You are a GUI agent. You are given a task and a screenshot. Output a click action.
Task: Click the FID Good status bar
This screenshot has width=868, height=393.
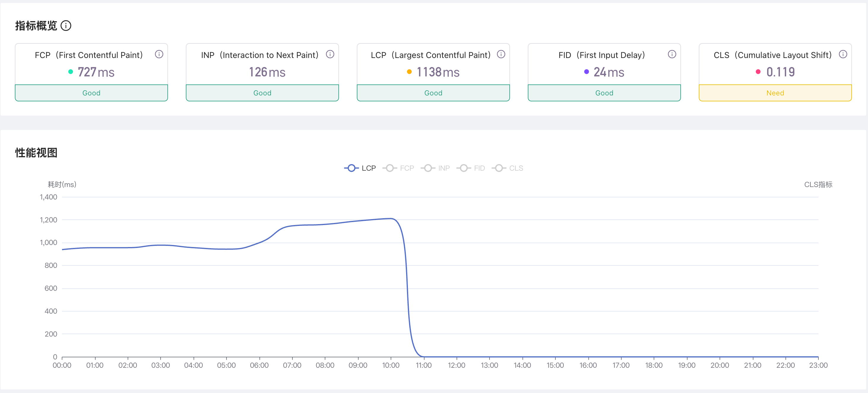point(604,93)
